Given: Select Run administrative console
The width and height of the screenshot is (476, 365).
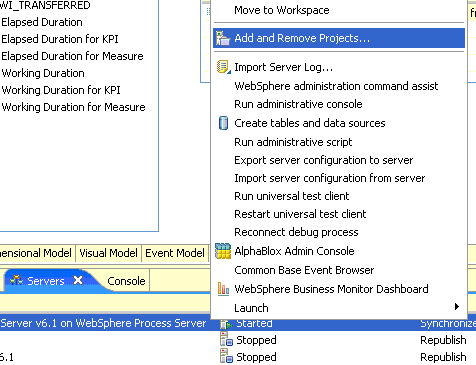Looking at the screenshot, I should (339, 104).
